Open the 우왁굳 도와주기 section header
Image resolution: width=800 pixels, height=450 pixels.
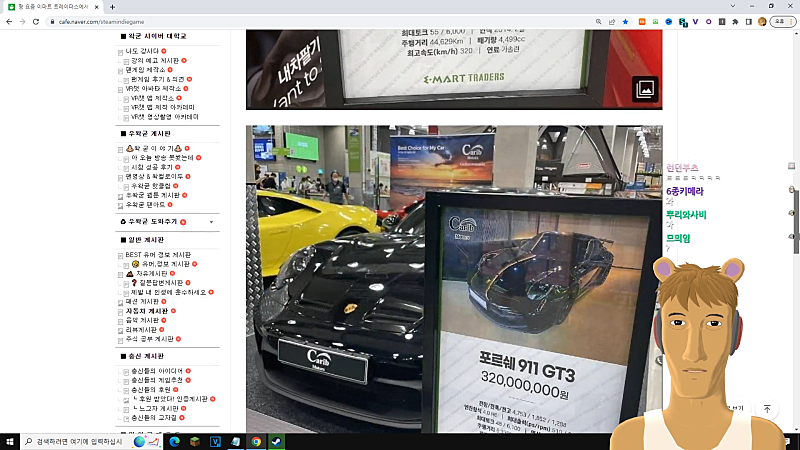pyautogui.click(x=153, y=222)
